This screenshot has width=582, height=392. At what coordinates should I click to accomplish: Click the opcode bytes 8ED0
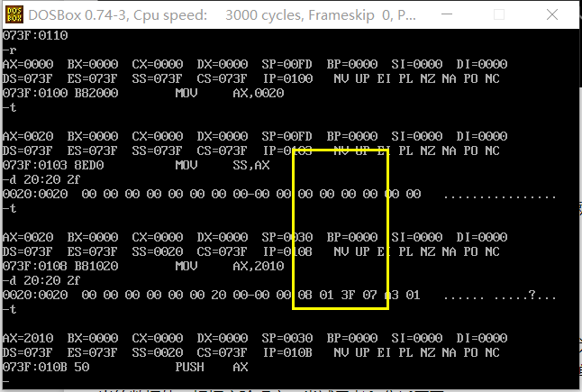(89, 165)
